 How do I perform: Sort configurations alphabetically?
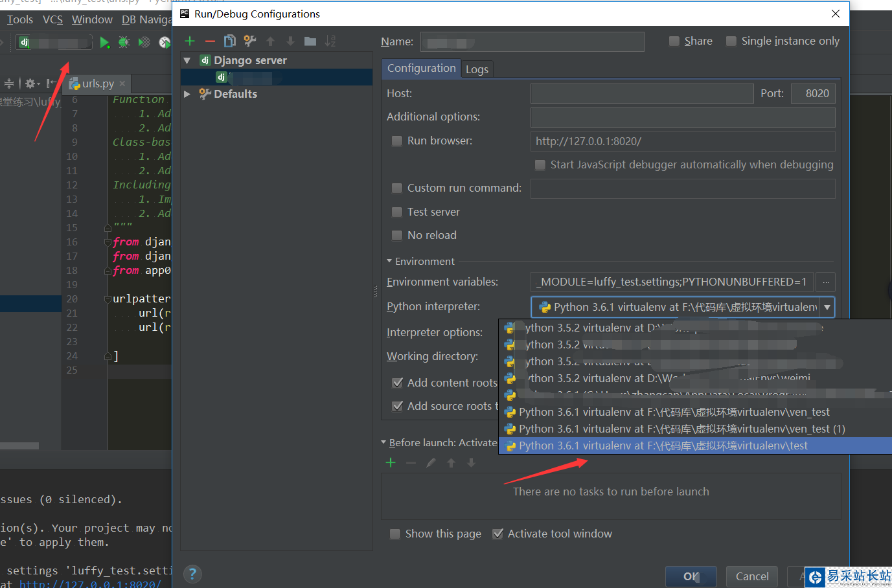(330, 41)
